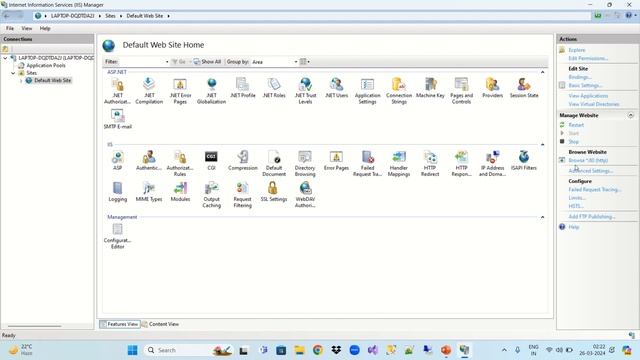The image size is (640, 360).
Task: Collapse the Manage Website actions section
Action: (631, 116)
